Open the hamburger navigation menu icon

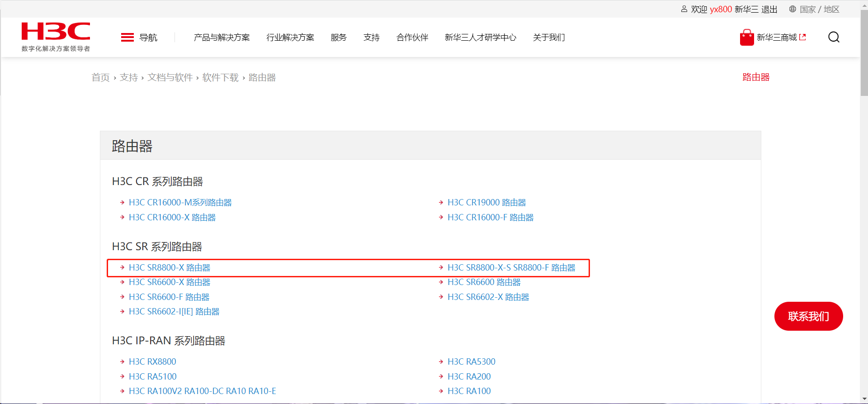coord(127,38)
